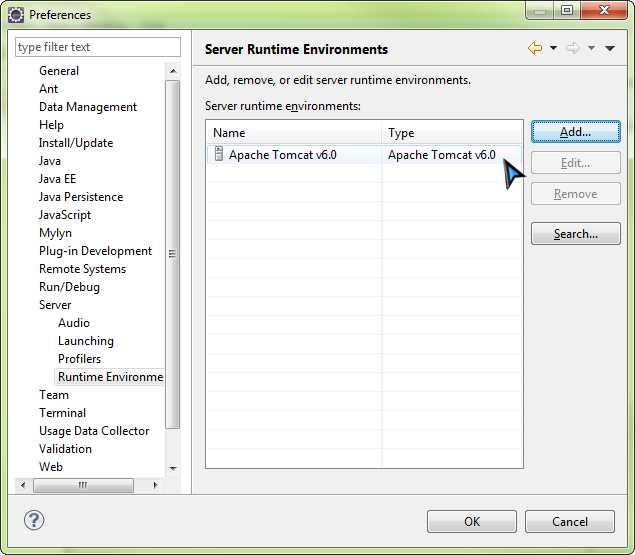Dismiss dialog with Cancel button

click(570, 521)
